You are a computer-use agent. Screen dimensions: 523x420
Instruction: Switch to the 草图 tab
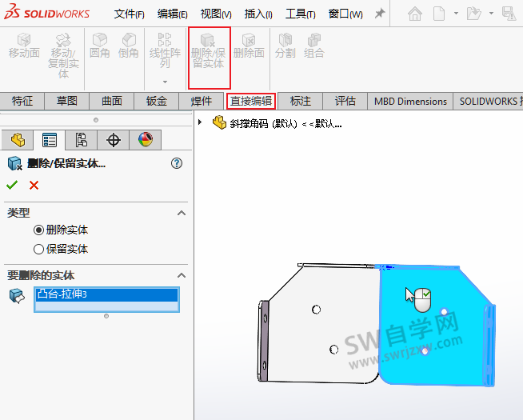[x=66, y=101]
